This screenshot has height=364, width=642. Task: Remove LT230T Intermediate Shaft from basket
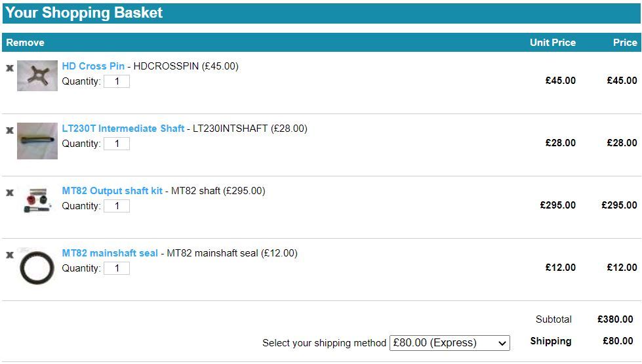[10, 131]
